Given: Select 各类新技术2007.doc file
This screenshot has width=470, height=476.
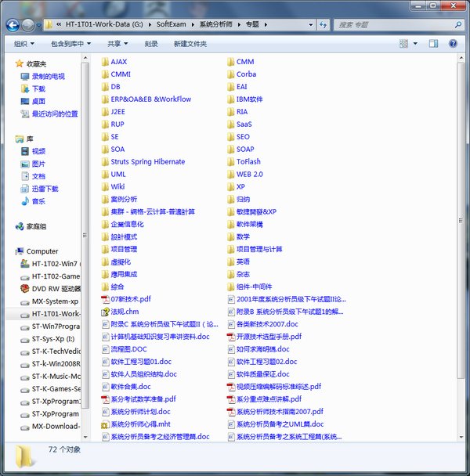Looking at the screenshot, I should 262,324.
